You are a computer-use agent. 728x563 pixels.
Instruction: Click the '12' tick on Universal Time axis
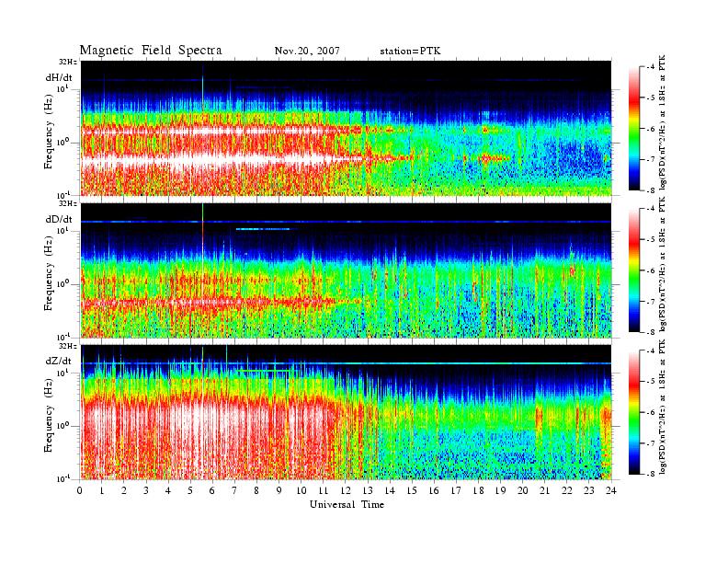[x=346, y=490]
